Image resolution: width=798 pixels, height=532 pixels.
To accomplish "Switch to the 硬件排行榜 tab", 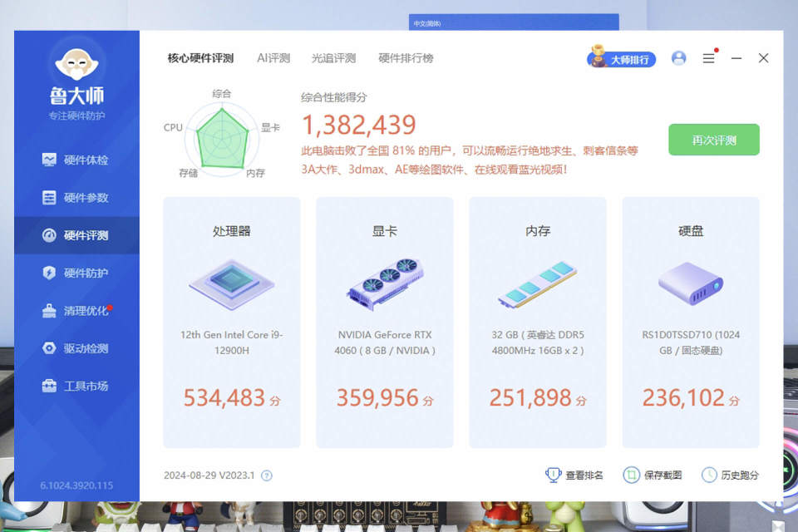I will click(406, 58).
